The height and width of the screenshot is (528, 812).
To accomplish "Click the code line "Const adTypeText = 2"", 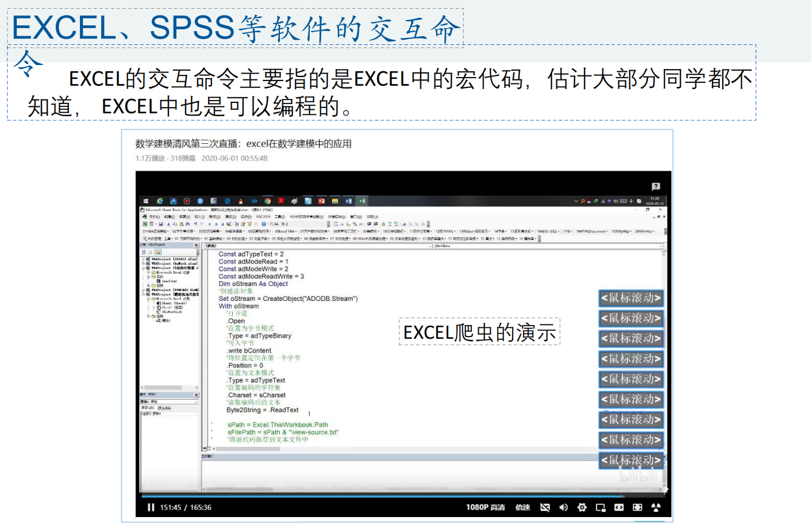I will click(251, 254).
